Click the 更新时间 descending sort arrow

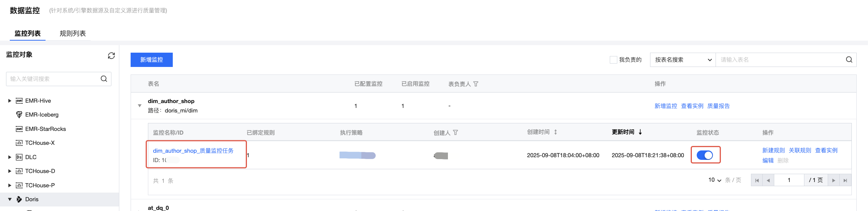coord(640,132)
